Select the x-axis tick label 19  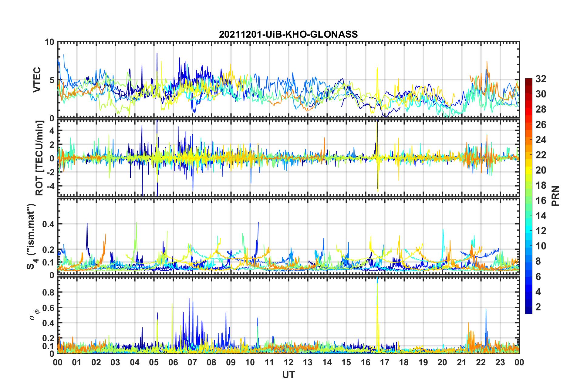423,362
